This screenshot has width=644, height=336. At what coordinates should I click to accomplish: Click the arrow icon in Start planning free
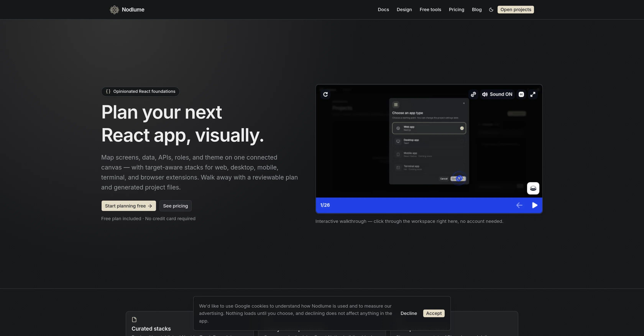click(x=150, y=206)
